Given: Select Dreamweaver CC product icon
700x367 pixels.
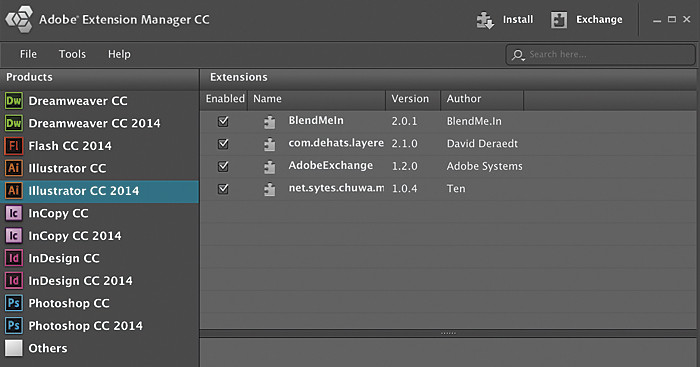Looking at the screenshot, I should [14, 101].
